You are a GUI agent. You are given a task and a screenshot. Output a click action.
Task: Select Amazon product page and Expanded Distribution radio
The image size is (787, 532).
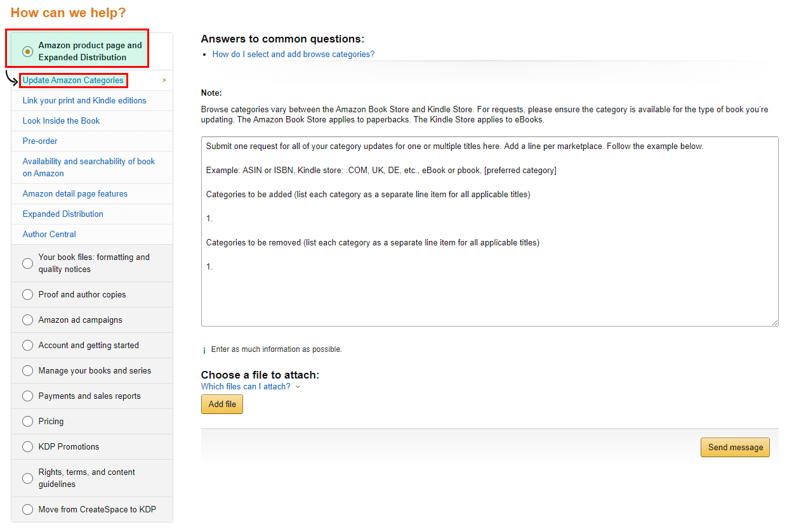click(28, 51)
